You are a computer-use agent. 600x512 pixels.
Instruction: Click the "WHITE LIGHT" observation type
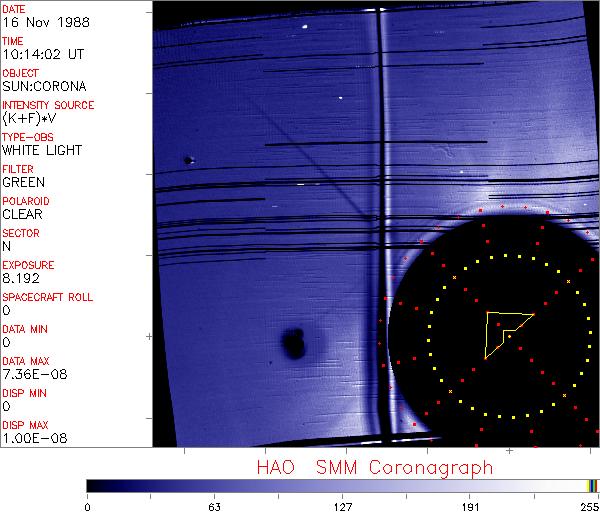(x=42, y=150)
